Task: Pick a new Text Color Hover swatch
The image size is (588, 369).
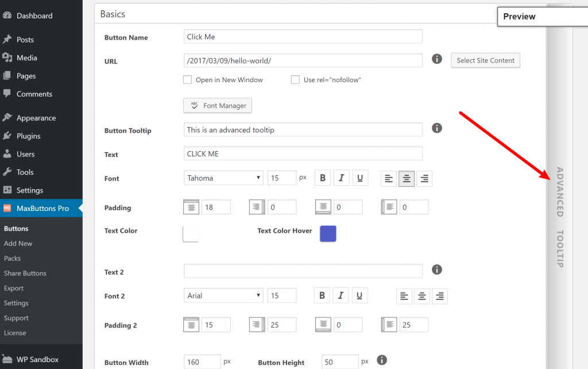Action: coord(327,233)
